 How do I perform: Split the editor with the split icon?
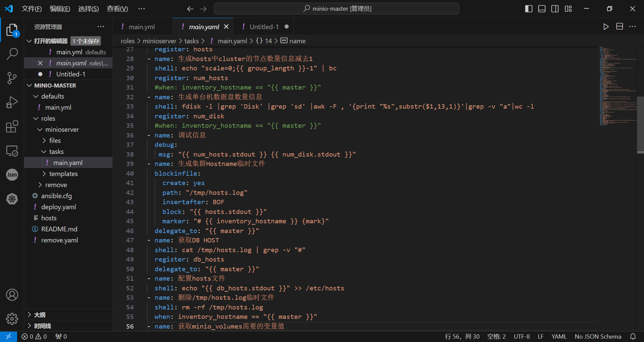pos(620,27)
